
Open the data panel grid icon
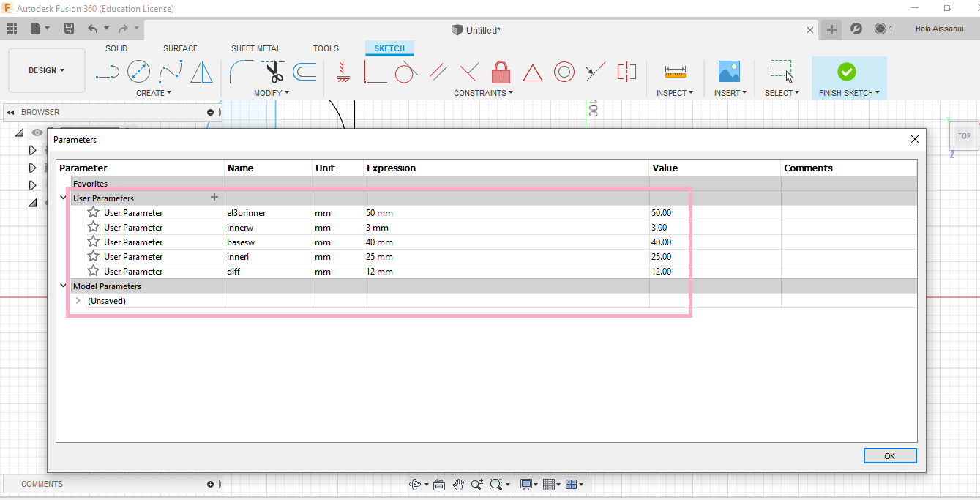(x=12, y=29)
